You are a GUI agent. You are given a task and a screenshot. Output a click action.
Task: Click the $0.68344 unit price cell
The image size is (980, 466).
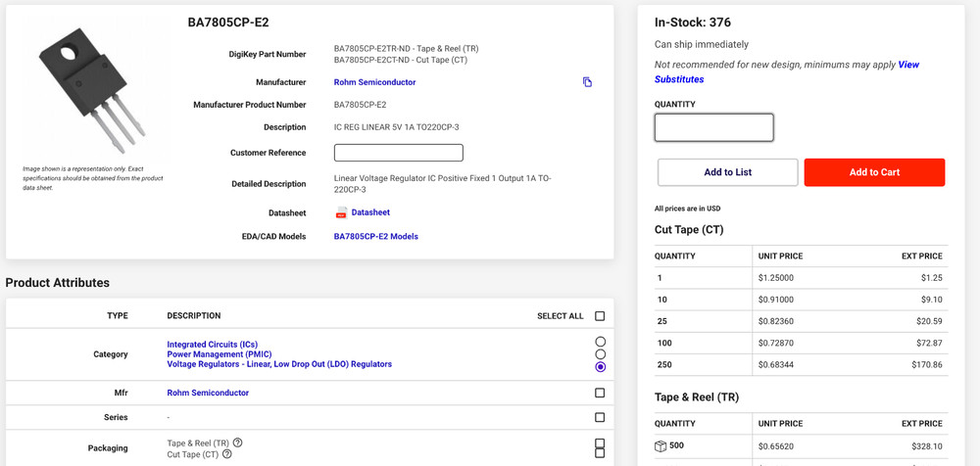tap(775, 365)
